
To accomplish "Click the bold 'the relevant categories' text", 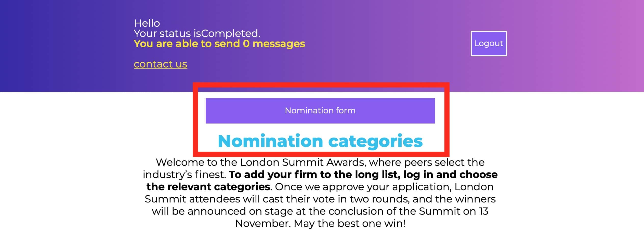I will (x=208, y=187).
